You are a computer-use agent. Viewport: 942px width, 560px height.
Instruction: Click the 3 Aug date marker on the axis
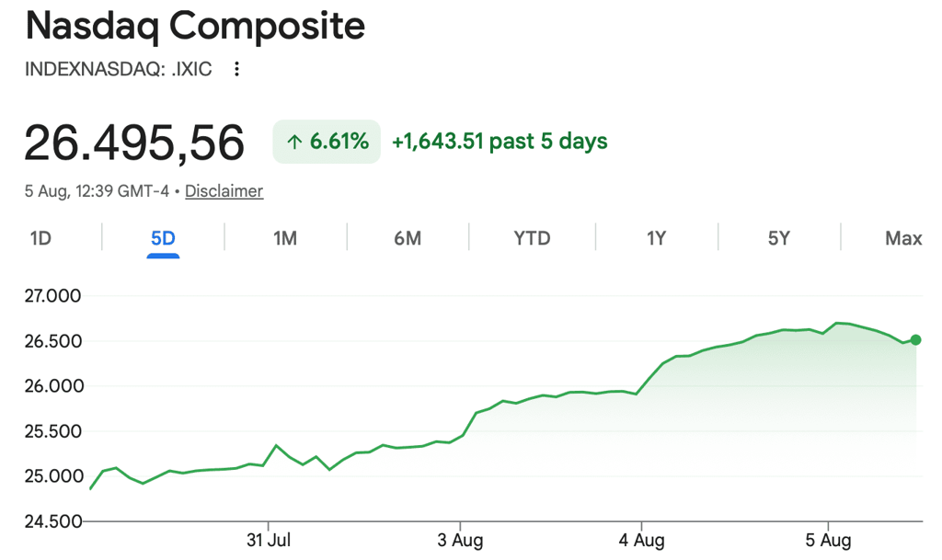[460, 540]
